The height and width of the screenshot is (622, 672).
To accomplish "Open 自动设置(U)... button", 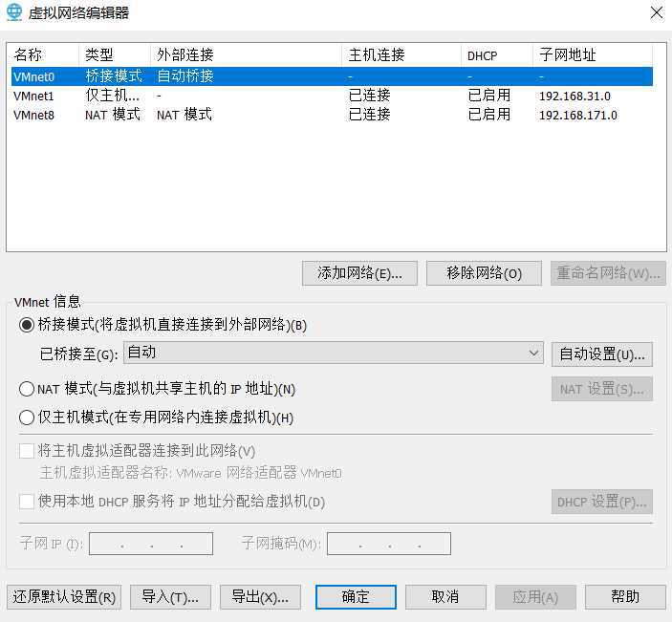I will point(602,354).
